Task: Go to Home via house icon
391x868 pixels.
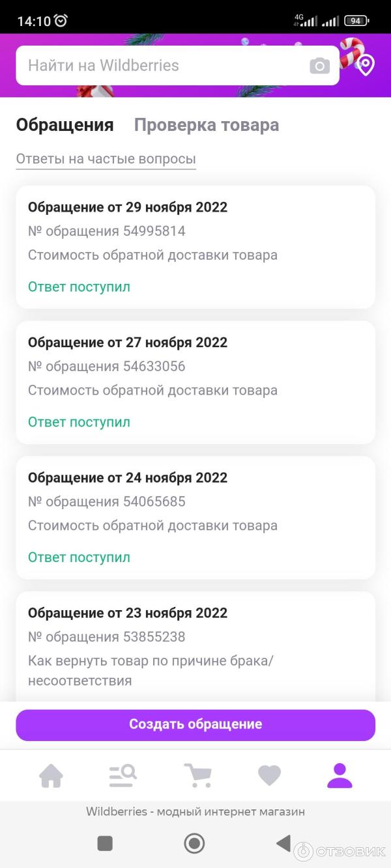Action: coord(51,776)
